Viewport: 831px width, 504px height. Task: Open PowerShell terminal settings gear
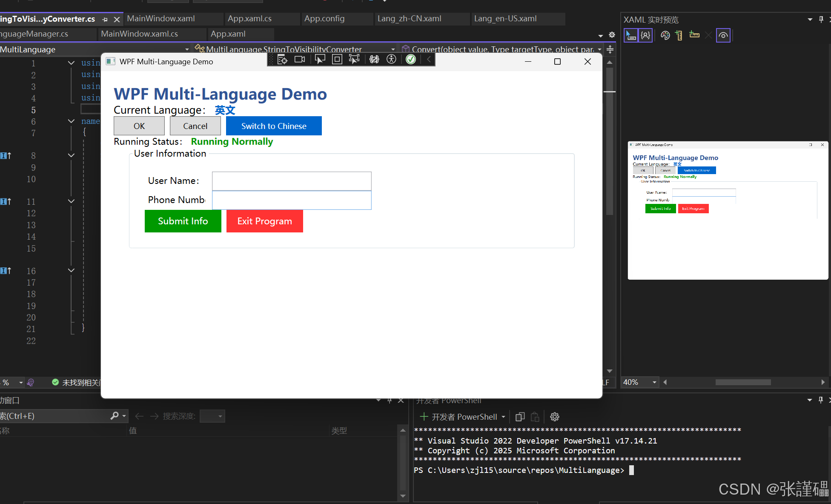tap(554, 417)
